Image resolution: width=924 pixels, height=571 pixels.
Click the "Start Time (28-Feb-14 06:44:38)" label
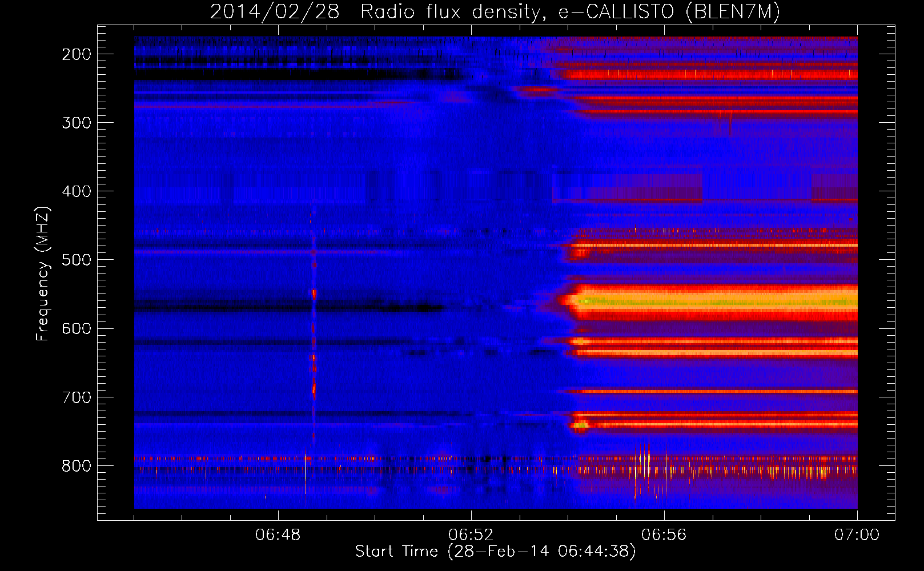click(x=495, y=552)
